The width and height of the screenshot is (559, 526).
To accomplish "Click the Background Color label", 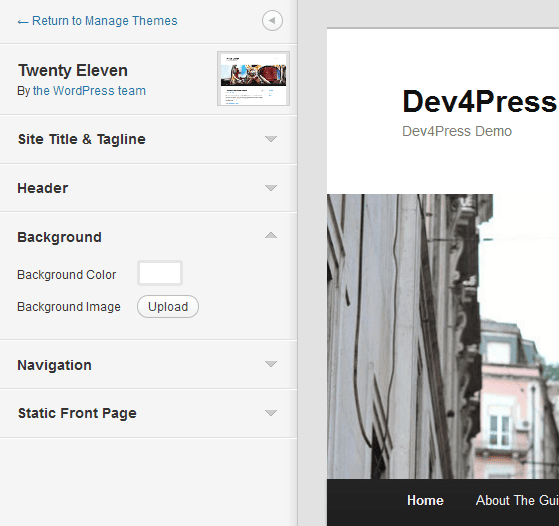I will point(67,275).
